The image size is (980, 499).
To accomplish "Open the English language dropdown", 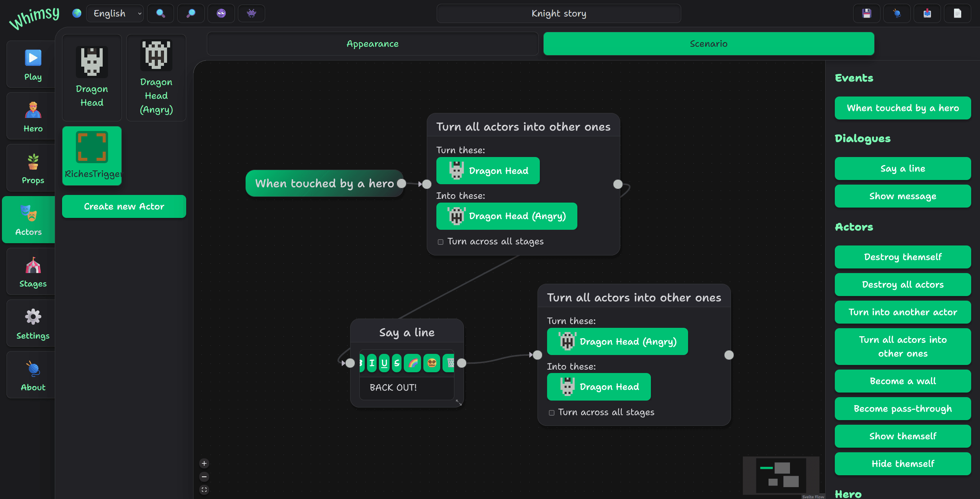I will [115, 13].
